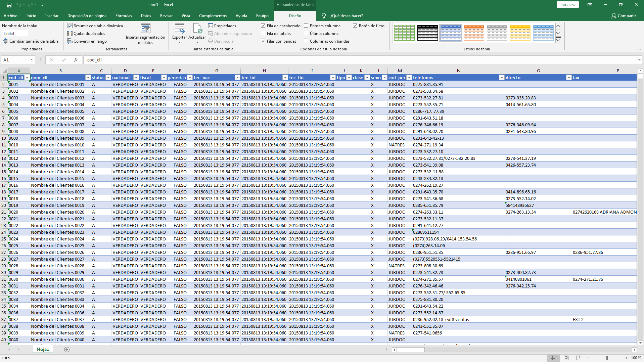
Task: Enable the Fila de totales checkbox
Action: click(x=263, y=34)
